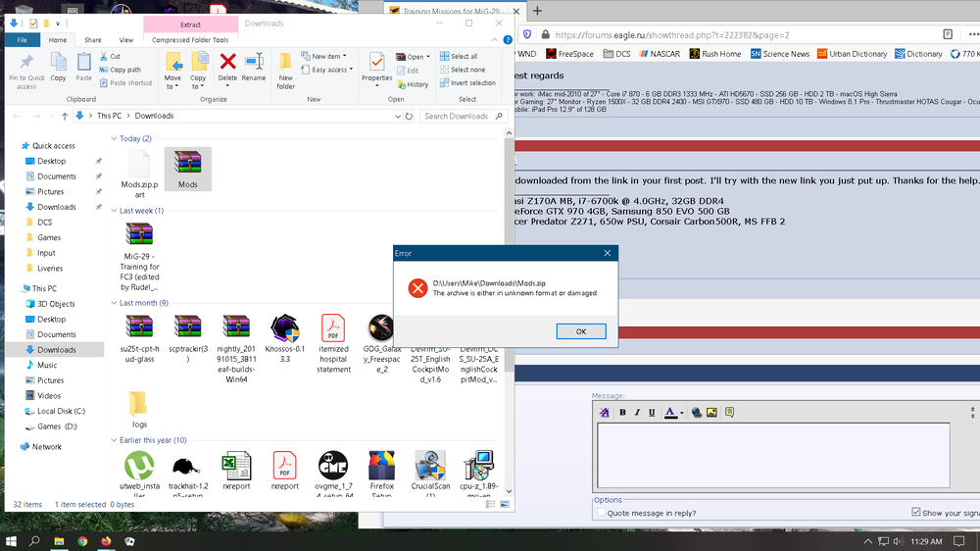Open Compressed Folder Tools tab

(x=190, y=39)
